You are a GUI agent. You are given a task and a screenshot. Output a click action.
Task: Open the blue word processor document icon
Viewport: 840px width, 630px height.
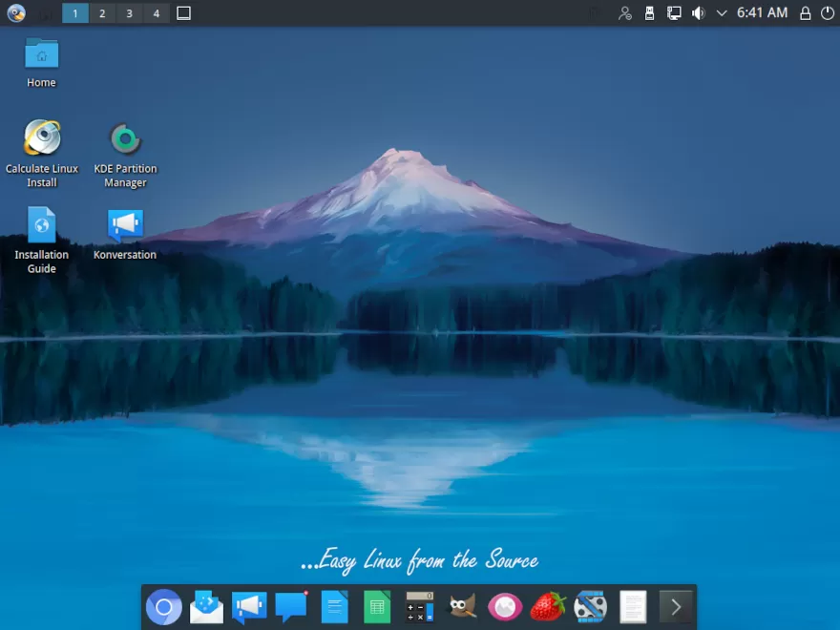point(334,607)
